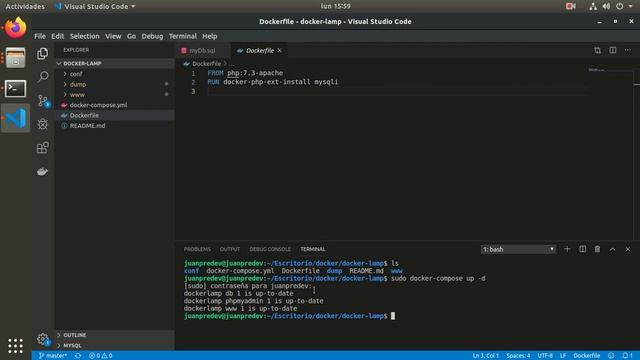
Task: Change line ending via LF indicator
Action: 563,356
